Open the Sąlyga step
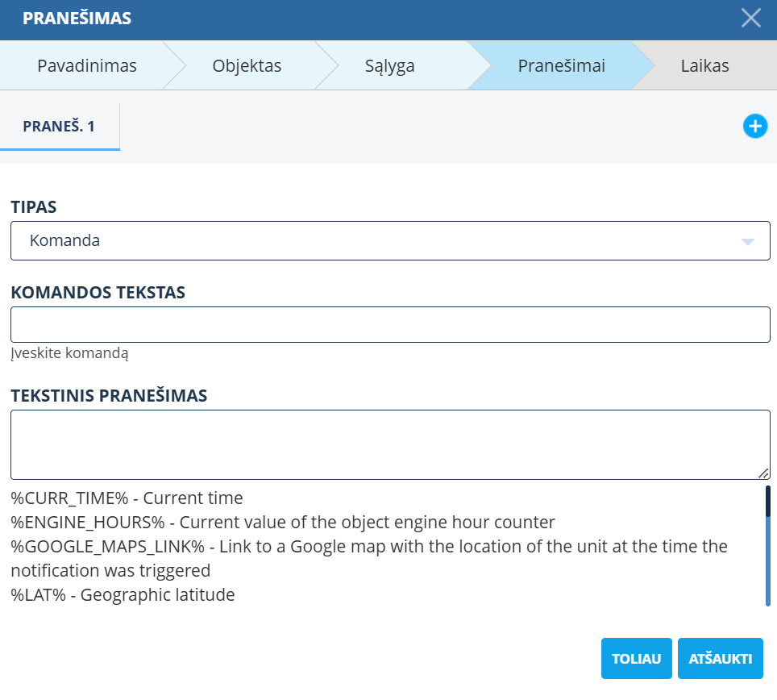 click(388, 66)
